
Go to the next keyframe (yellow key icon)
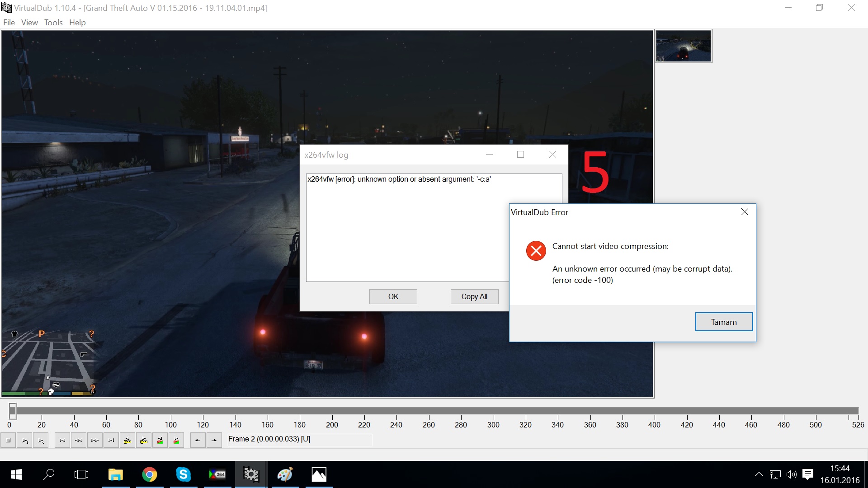click(x=144, y=441)
